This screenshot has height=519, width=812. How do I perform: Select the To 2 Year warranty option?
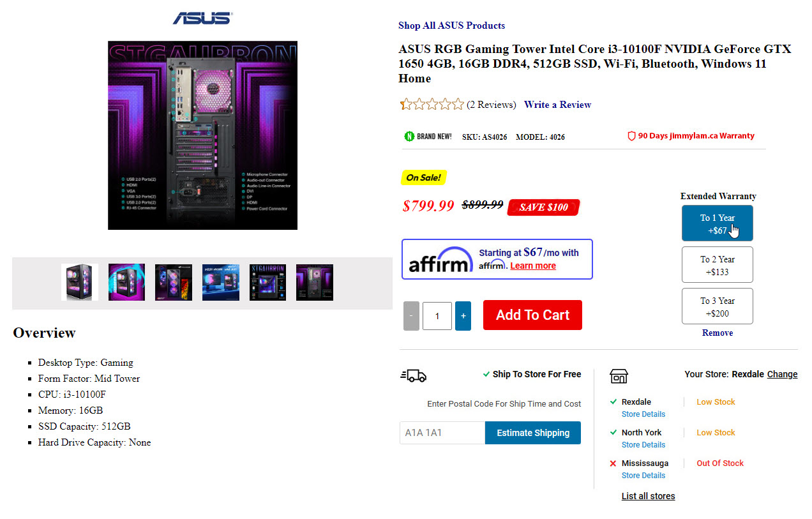pyautogui.click(x=718, y=265)
